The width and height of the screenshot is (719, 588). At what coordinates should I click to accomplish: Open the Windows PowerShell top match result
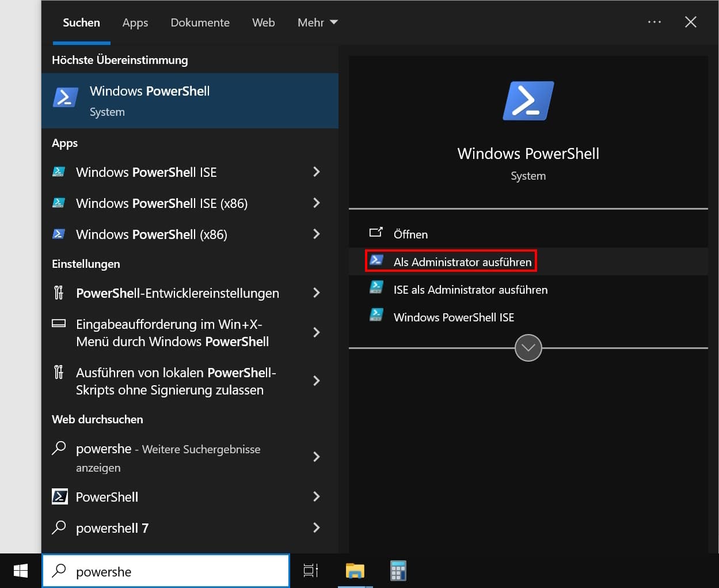click(x=190, y=101)
